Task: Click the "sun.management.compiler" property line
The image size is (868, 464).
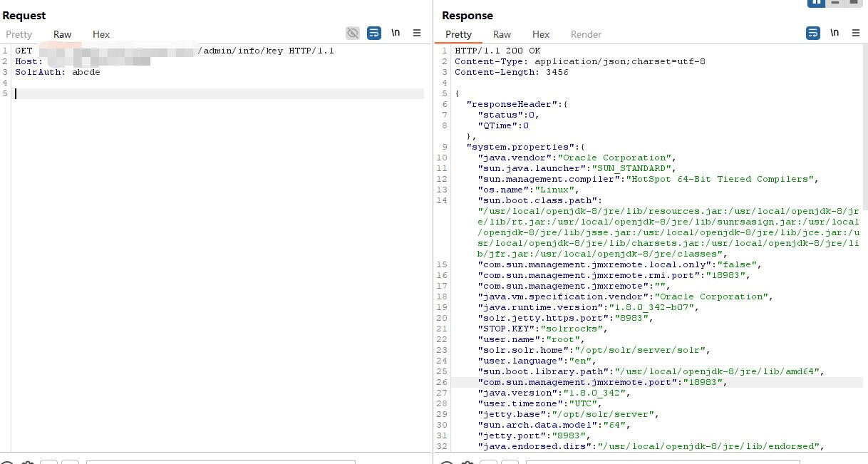Action: [x=649, y=179]
